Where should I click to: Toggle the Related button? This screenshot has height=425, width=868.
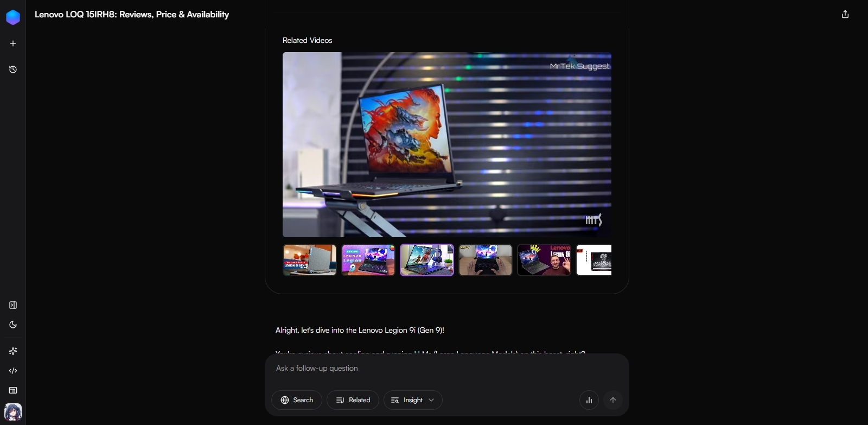point(353,400)
